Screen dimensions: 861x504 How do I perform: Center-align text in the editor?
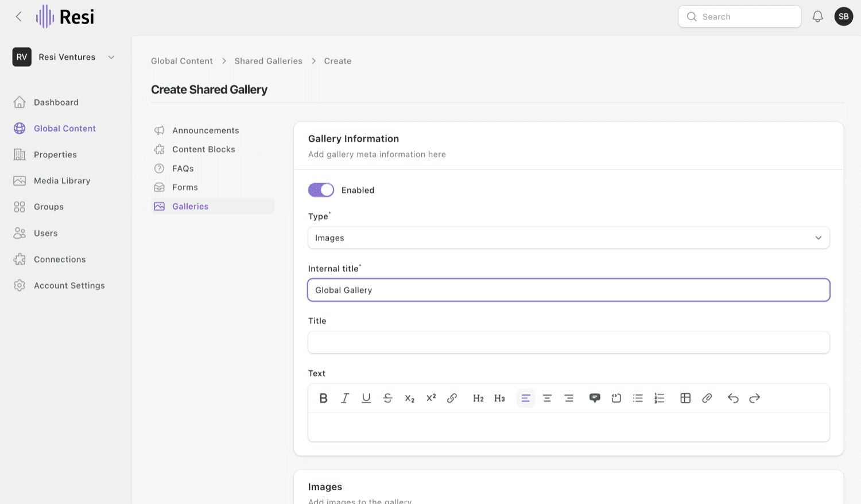(547, 398)
